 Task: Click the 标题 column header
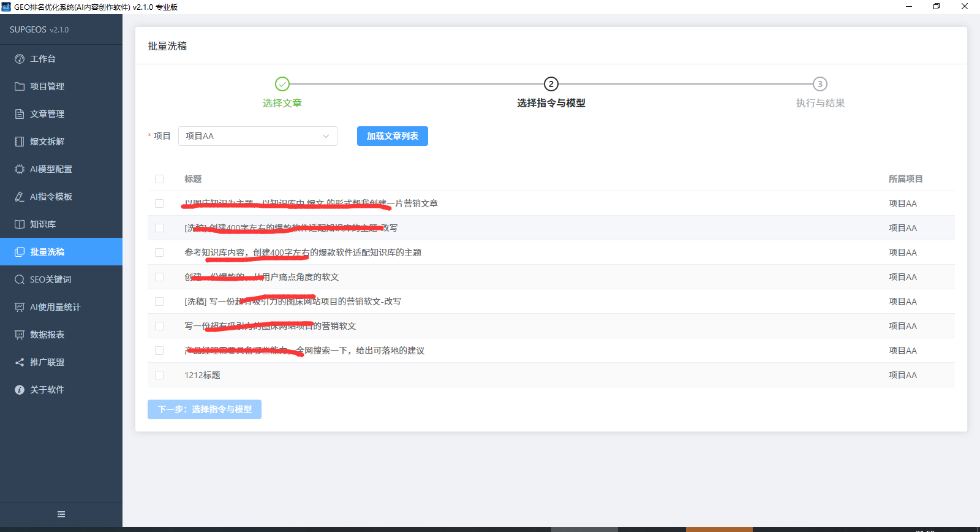pos(193,179)
